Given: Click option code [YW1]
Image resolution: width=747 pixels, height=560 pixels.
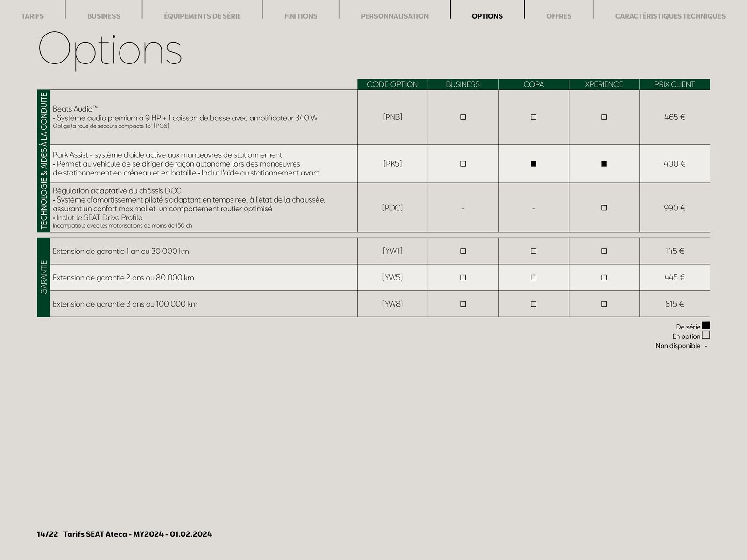Looking at the screenshot, I should click(393, 251).
